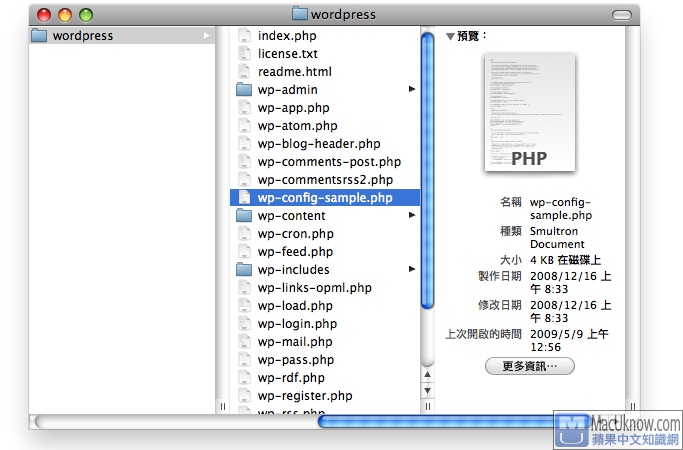Click the wp-content folder icon
This screenshot has width=683, height=450.
243,216
